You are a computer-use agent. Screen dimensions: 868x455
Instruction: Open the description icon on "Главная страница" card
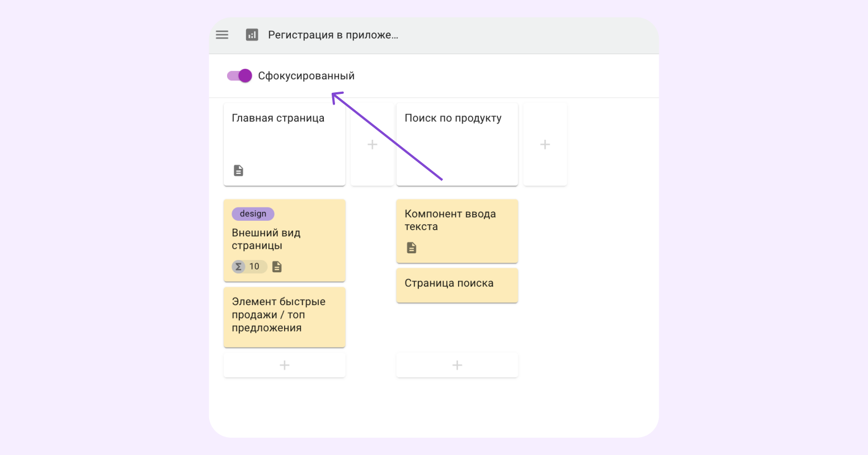pyautogui.click(x=239, y=170)
